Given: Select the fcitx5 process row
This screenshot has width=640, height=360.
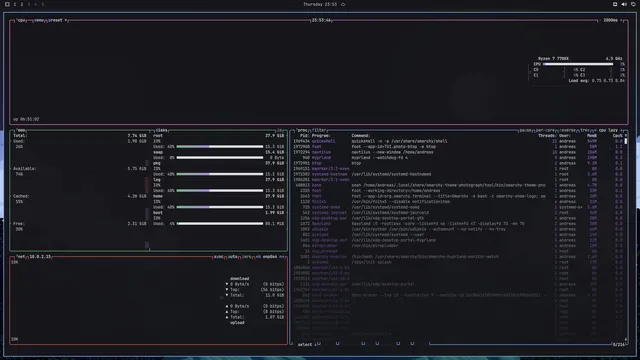Looking at the screenshot, I should tap(458, 202).
